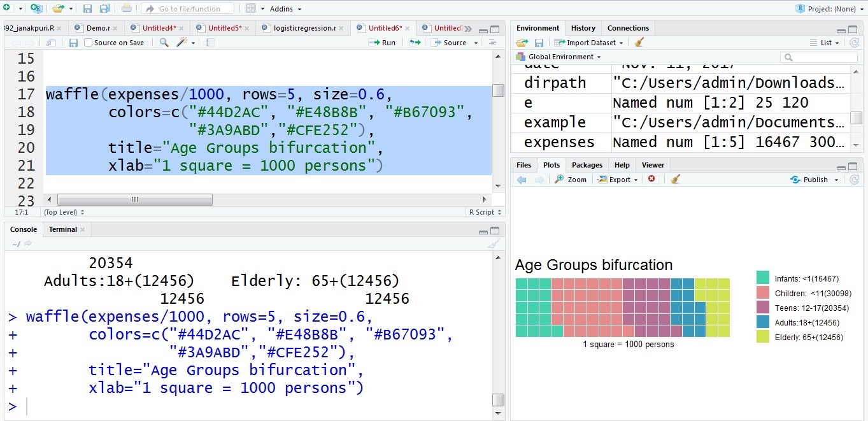Open the Addins dropdown
Image resolution: width=868 pixels, height=421 pixels.
pyautogui.click(x=285, y=9)
